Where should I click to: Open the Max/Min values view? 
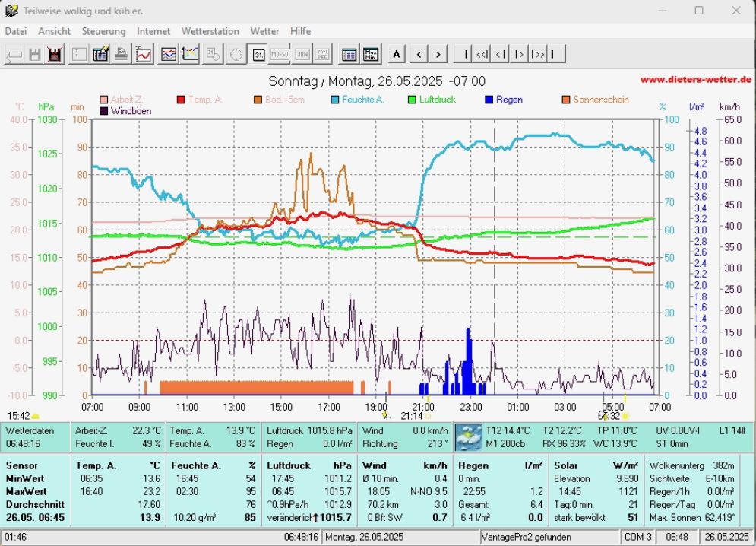point(370,54)
